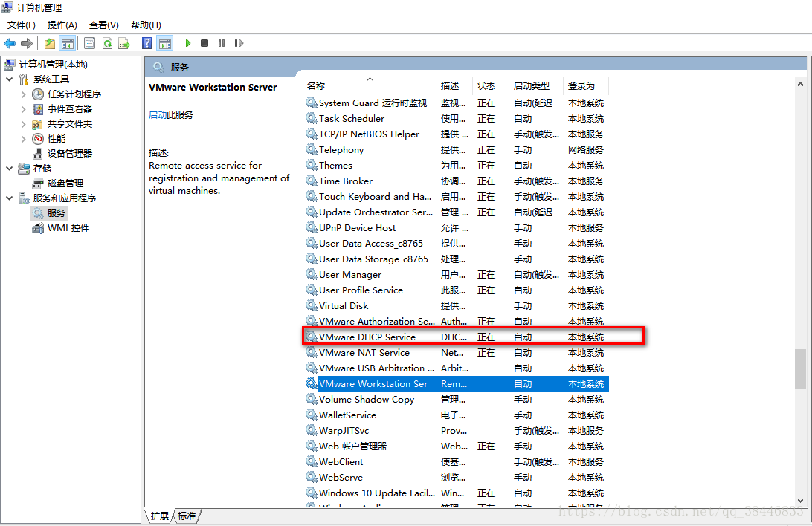
Task: Click the gear icon beside WalletService
Action: click(311, 415)
